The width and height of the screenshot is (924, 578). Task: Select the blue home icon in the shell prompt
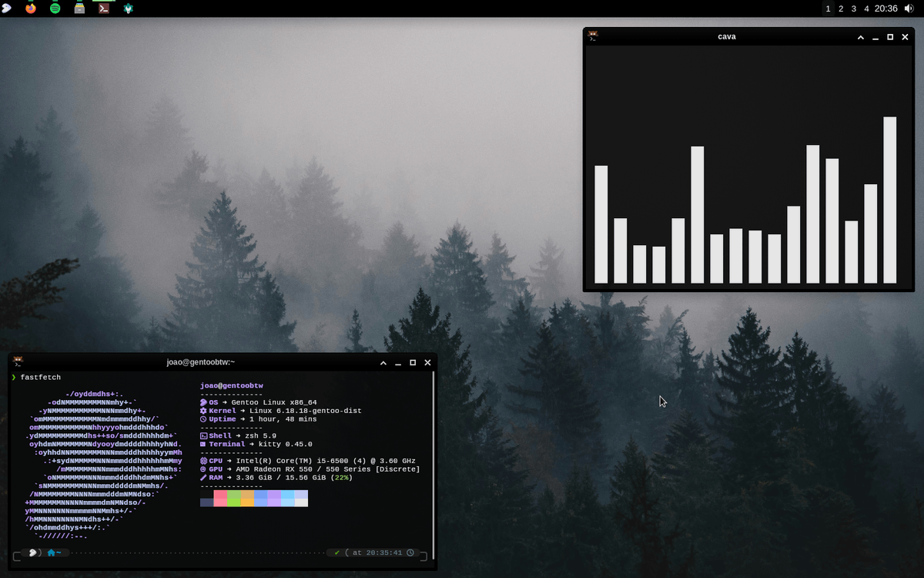pos(52,553)
